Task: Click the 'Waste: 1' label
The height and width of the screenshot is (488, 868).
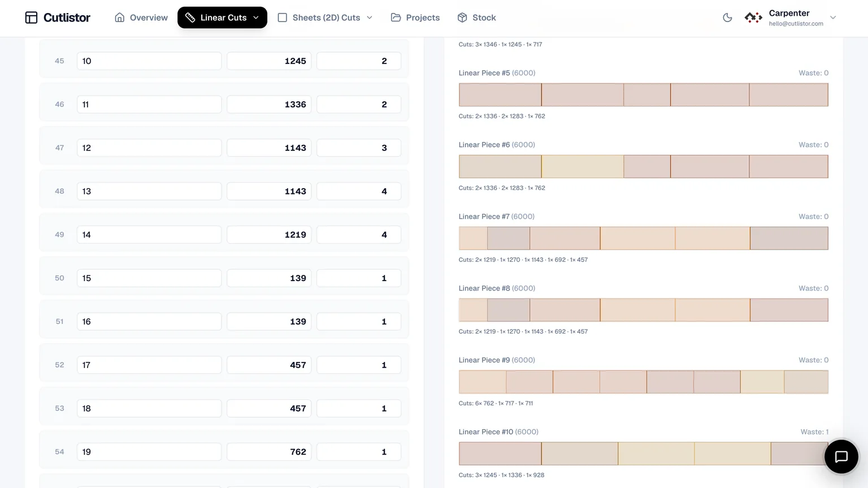Action: 814,432
